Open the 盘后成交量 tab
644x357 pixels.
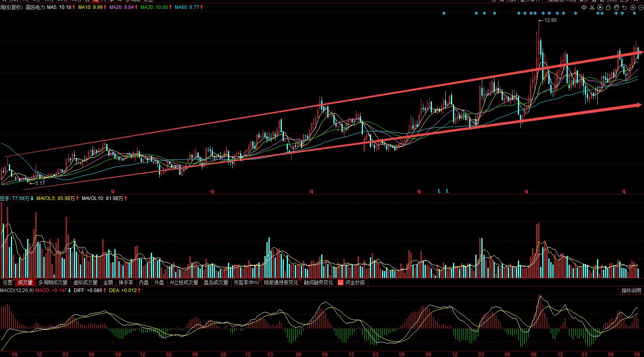[x=216, y=282]
